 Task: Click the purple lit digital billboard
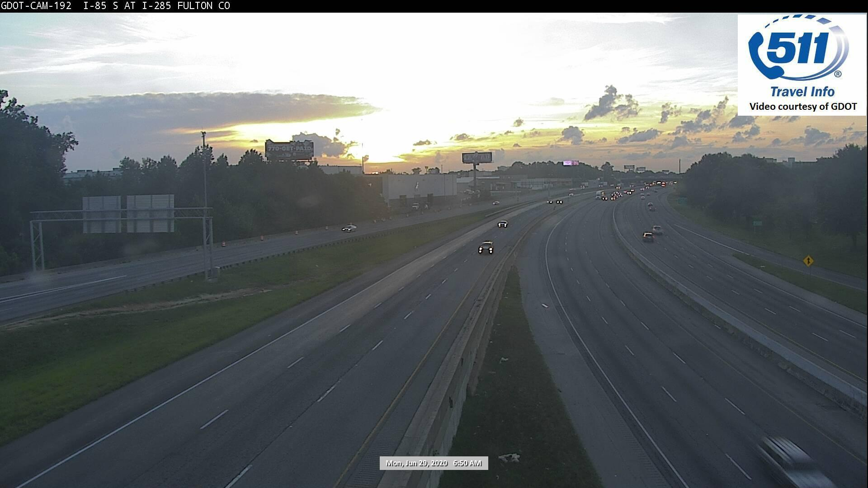coord(571,163)
